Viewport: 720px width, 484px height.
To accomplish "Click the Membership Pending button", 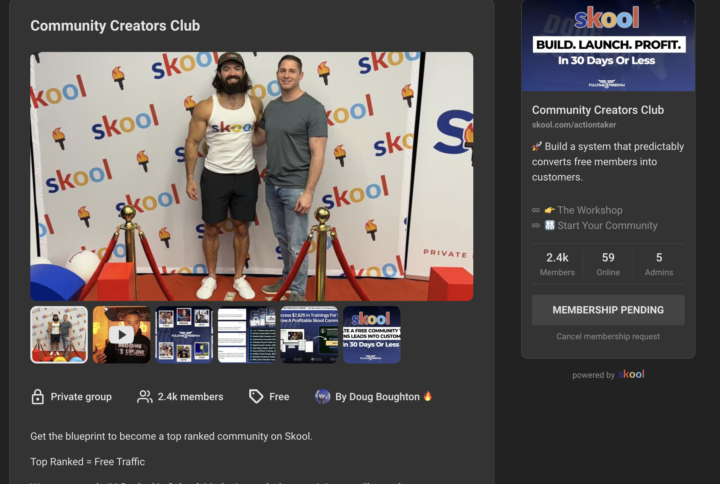I will [x=608, y=310].
